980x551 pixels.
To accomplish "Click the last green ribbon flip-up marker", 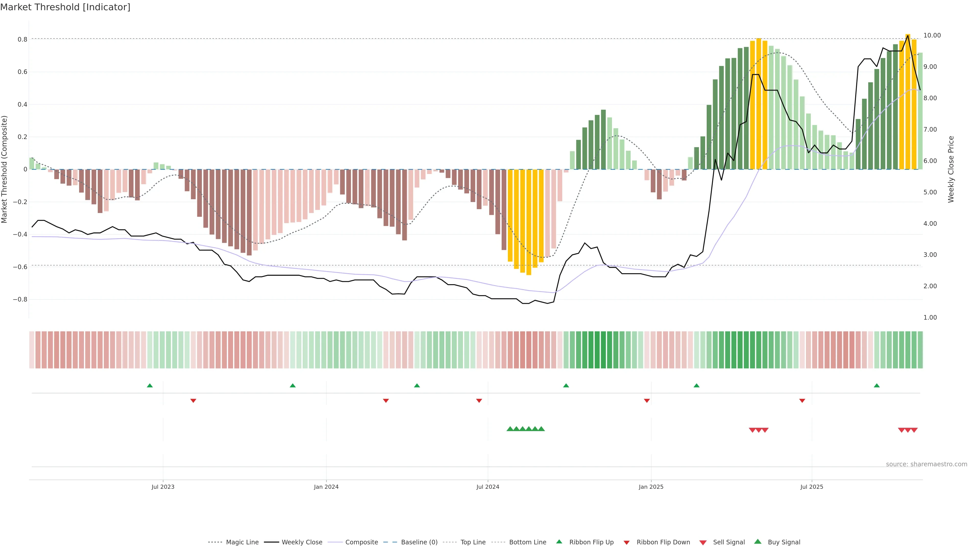I will click(x=877, y=386).
